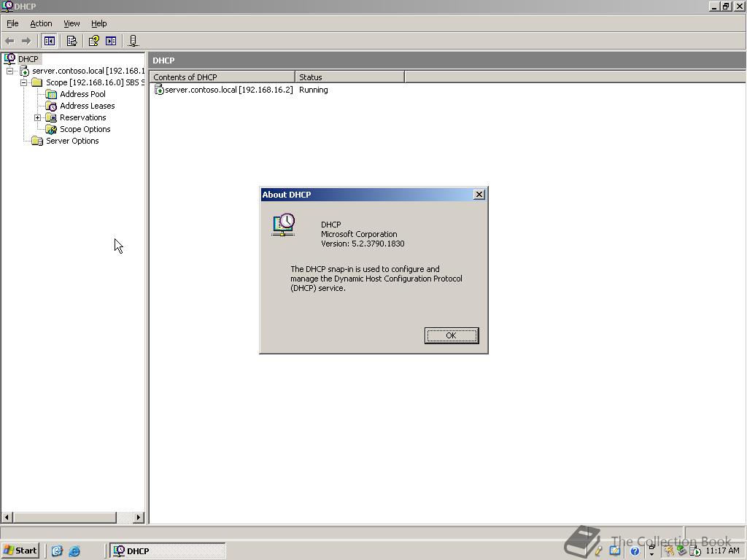Viewport: 747px width, 560px height.
Task: Click left arrow of tree horizontal scrollbar
Action: (x=7, y=517)
